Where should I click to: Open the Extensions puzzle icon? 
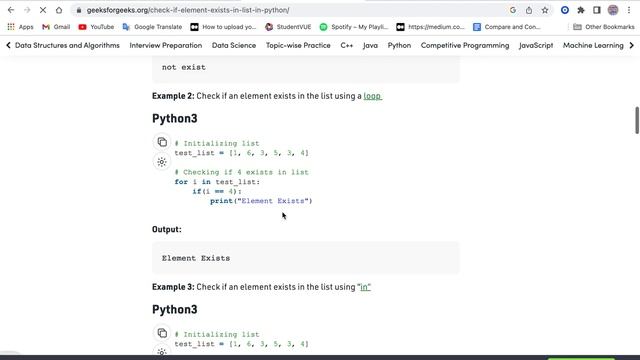581,10
